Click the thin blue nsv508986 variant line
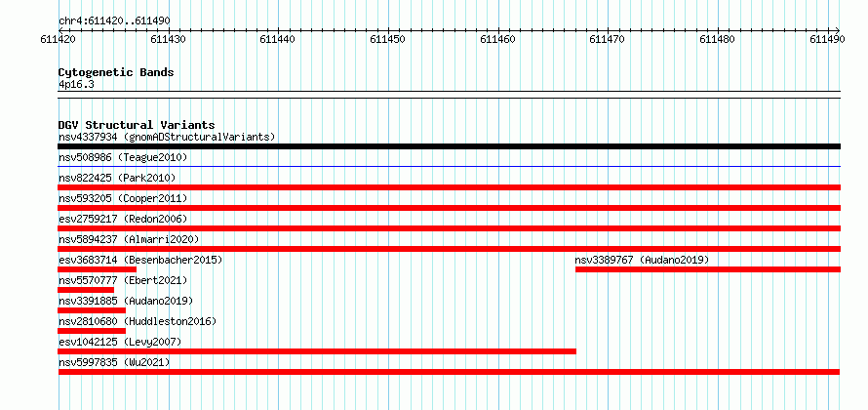Viewport: 868px width, 410px height. point(450,166)
